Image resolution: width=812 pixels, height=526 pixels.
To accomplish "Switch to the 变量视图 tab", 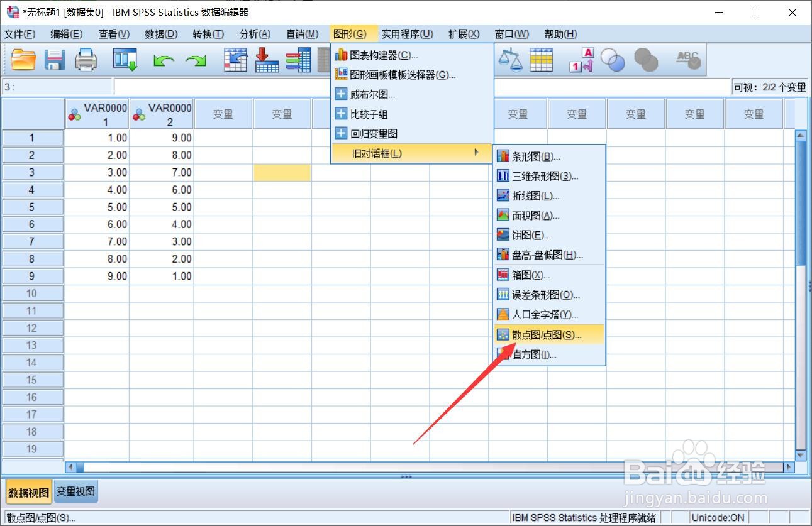I will coord(75,492).
